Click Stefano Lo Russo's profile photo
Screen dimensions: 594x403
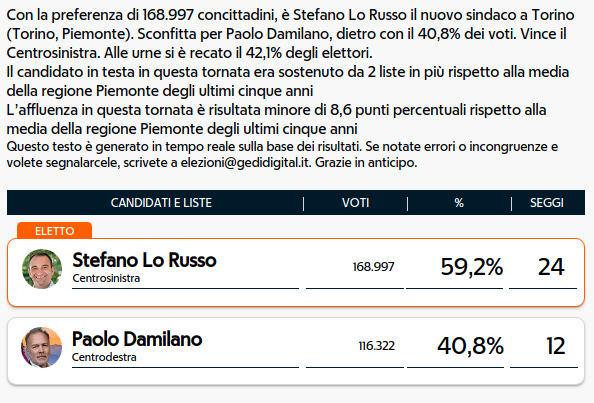pos(42,269)
